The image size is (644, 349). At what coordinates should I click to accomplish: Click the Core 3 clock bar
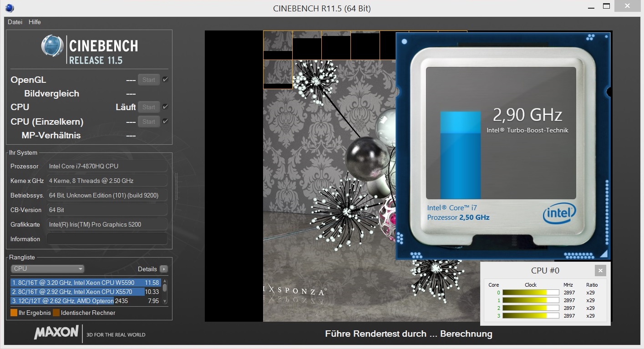coord(531,316)
